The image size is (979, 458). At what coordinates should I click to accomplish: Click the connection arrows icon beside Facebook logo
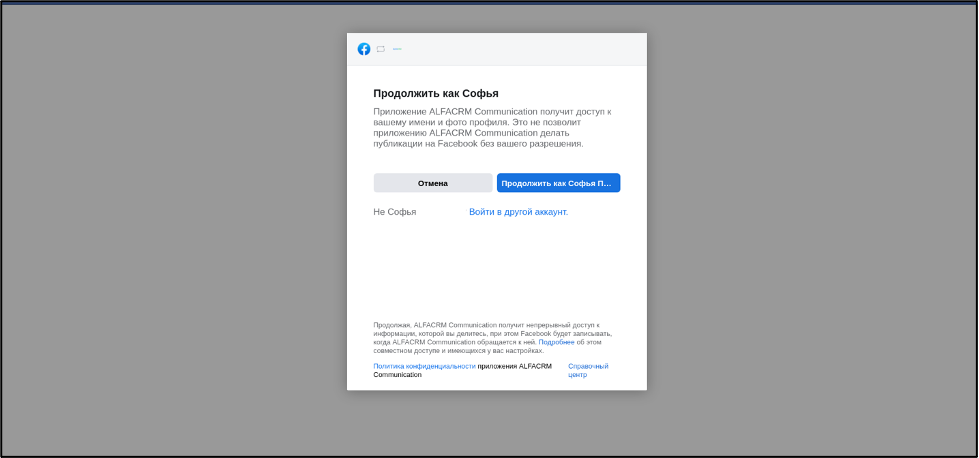[381, 49]
